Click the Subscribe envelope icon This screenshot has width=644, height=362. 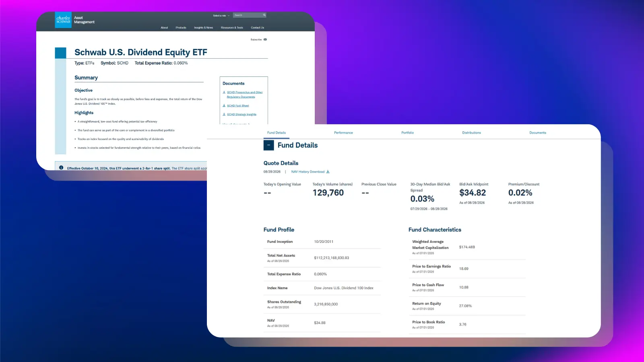click(x=265, y=39)
